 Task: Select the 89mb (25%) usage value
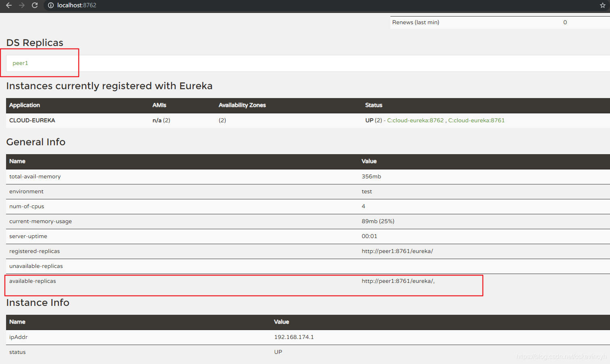pyautogui.click(x=378, y=221)
